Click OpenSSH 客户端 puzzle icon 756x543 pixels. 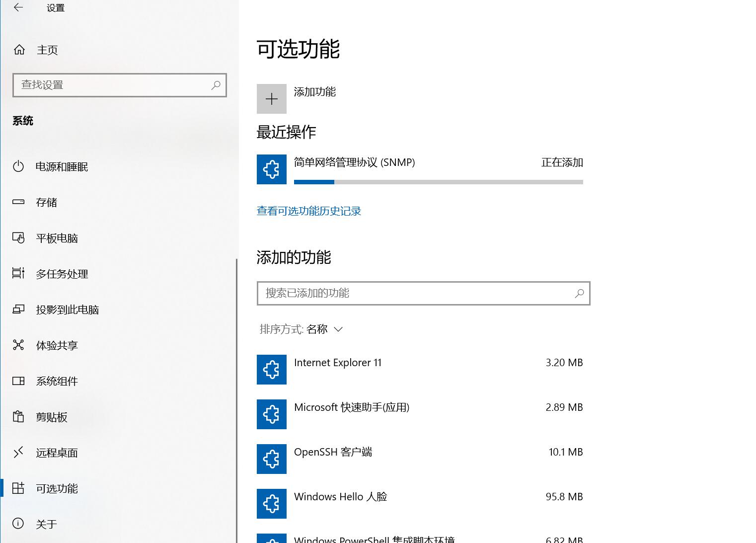coord(272,459)
